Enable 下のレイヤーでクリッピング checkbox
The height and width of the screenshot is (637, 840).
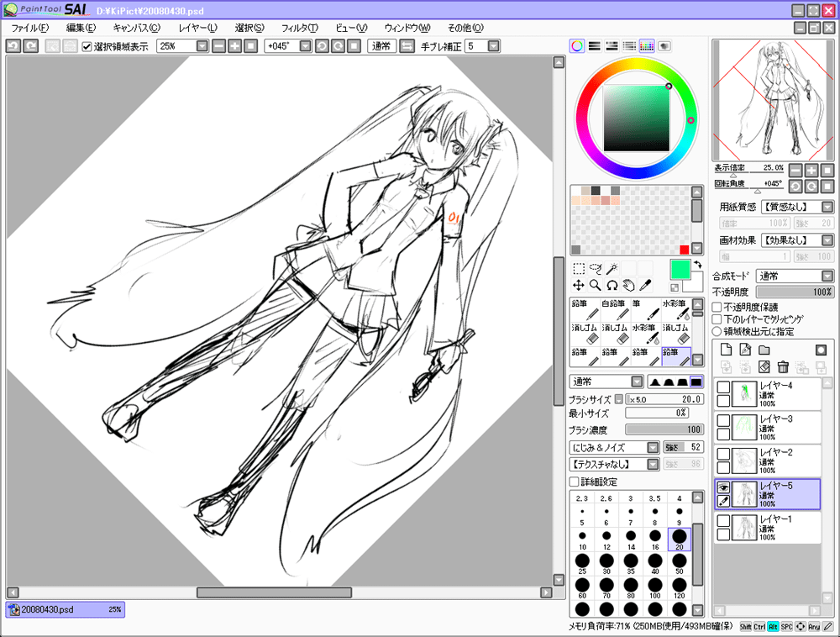pyautogui.click(x=717, y=319)
